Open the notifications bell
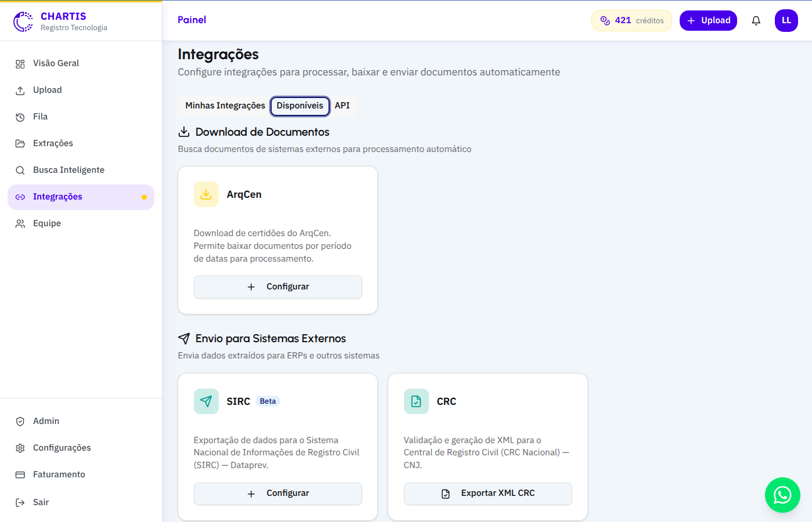This screenshot has height=522, width=812. (x=756, y=21)
